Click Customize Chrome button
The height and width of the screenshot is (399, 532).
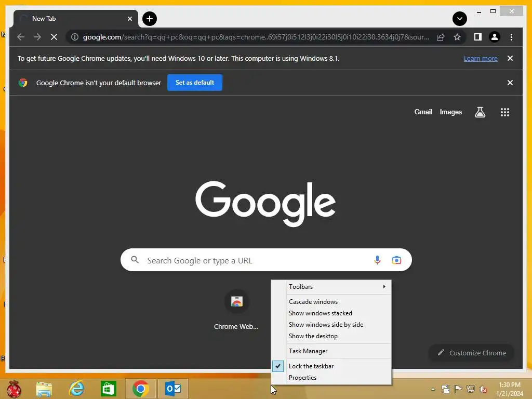point(472,353)
